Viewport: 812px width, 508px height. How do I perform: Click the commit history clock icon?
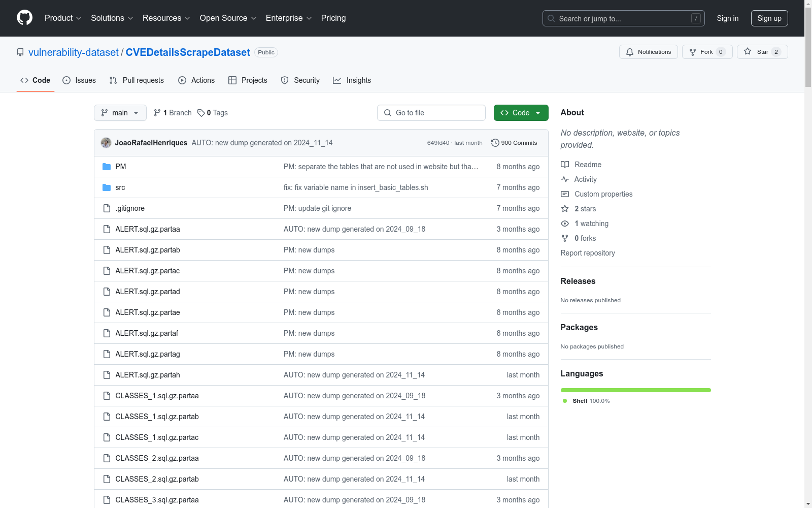[495, 143]
